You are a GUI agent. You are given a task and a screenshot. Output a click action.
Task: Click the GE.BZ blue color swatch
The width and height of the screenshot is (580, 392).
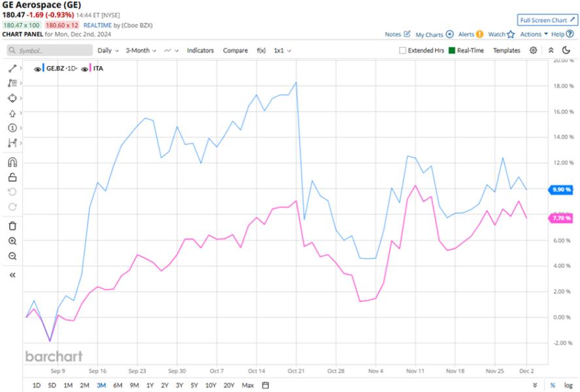pos(43,68)
